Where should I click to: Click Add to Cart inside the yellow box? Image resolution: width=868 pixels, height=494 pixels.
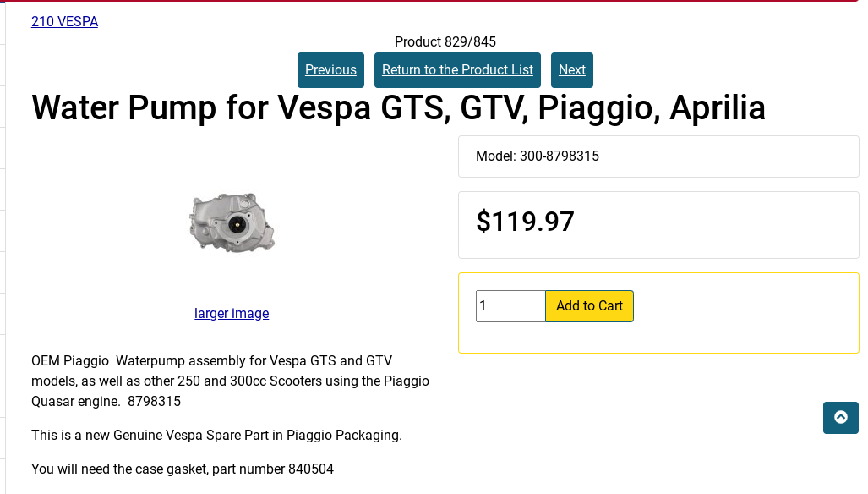[x=589, y=305]
